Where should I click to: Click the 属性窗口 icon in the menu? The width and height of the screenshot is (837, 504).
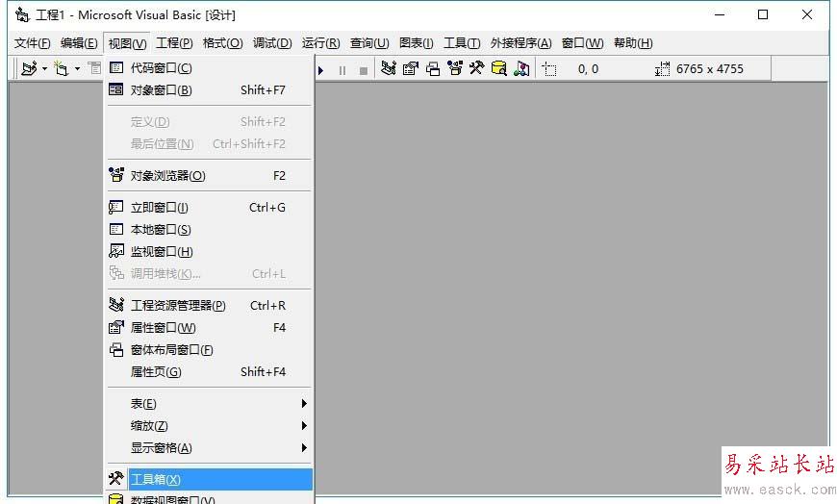tap(115, 327)
